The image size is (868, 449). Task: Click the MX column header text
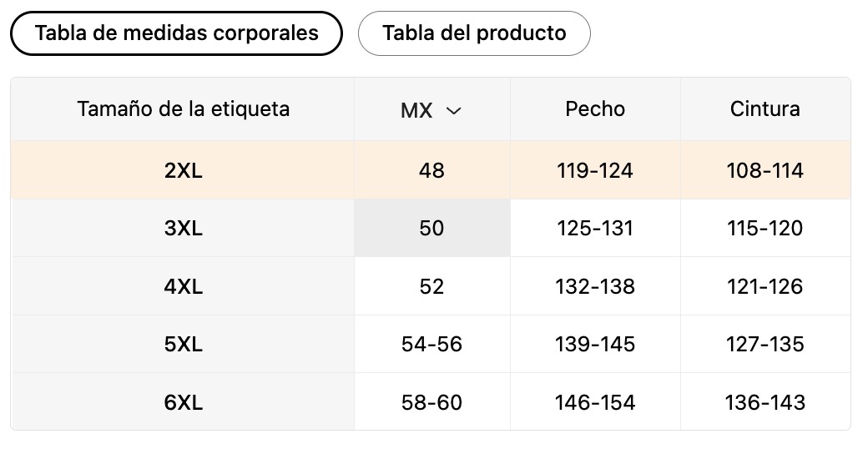(416, 110)
